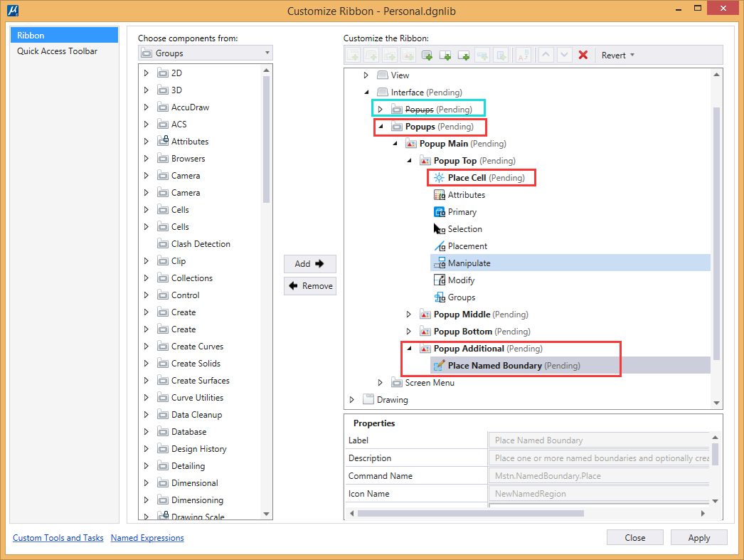
Task: Click the split-panel add icon with green plus
Action: [x=445, y=55]
